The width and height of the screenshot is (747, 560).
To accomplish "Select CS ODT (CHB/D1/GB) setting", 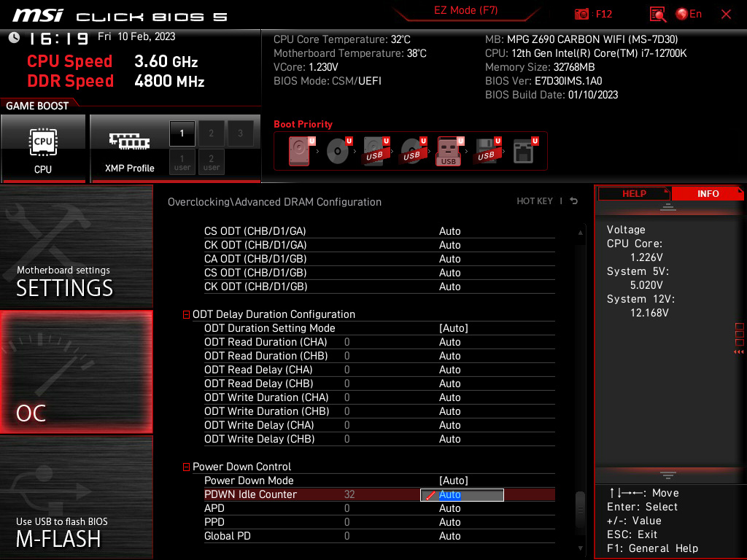I will coord(379,273).
